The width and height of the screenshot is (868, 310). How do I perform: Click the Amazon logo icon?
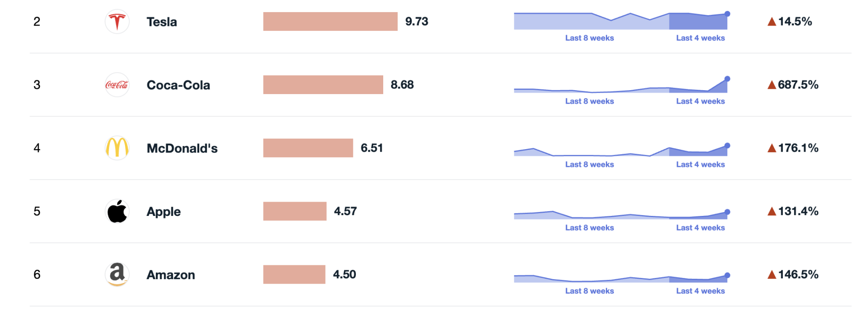pyautogui.click(x=117, y=274)
